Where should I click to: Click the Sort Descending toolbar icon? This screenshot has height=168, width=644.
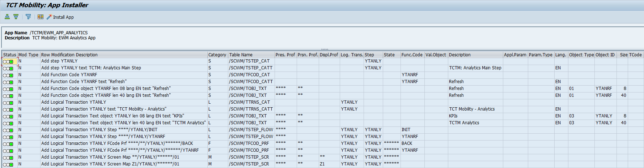16,17
